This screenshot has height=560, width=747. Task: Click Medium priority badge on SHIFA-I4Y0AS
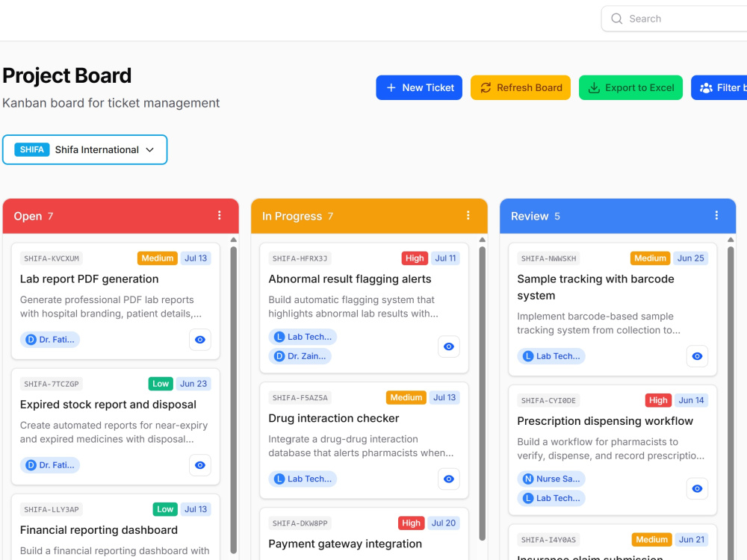(x=651, y=540)
